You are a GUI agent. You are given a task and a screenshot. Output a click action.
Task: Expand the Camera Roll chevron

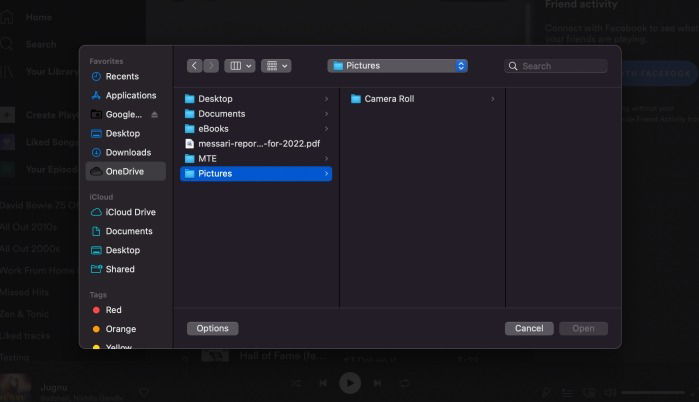click(x=493, y=99)
